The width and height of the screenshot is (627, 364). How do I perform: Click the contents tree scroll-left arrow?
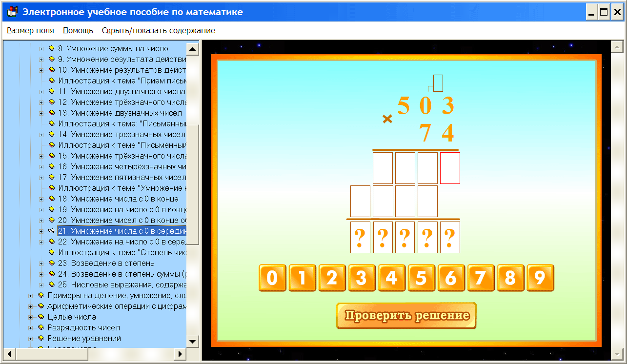pos(9,354)
